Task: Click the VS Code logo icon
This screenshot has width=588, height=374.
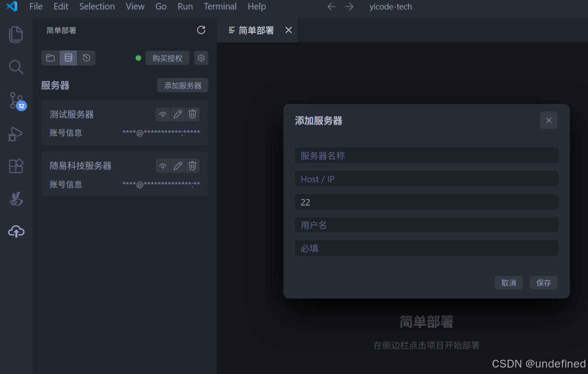Action: [12, 6]
